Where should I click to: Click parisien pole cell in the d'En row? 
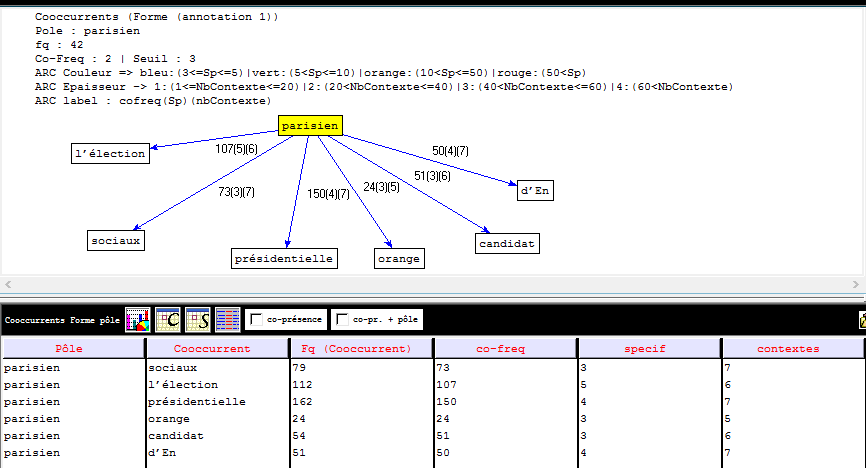[x=31, y=453]
